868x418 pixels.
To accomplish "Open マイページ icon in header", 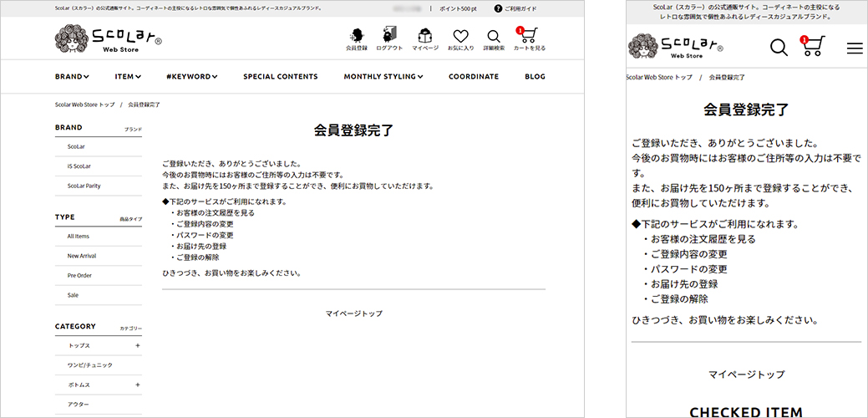I will click(425, 39).
